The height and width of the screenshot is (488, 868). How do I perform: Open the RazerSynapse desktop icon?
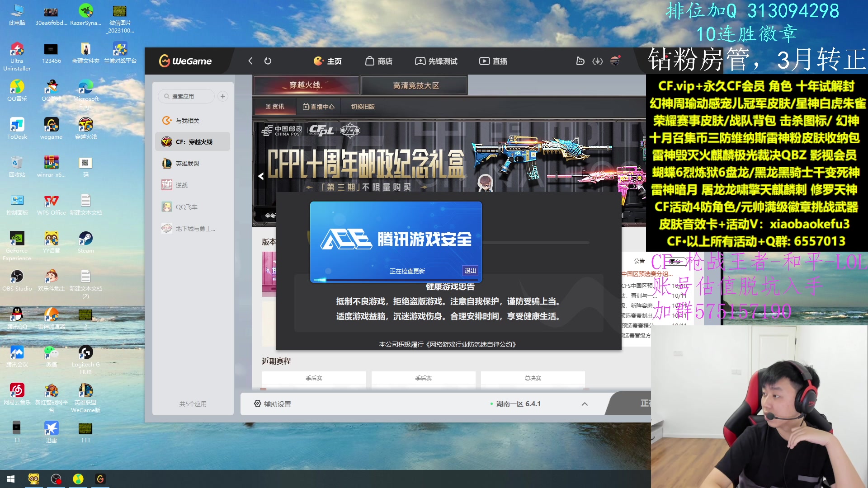86,15
